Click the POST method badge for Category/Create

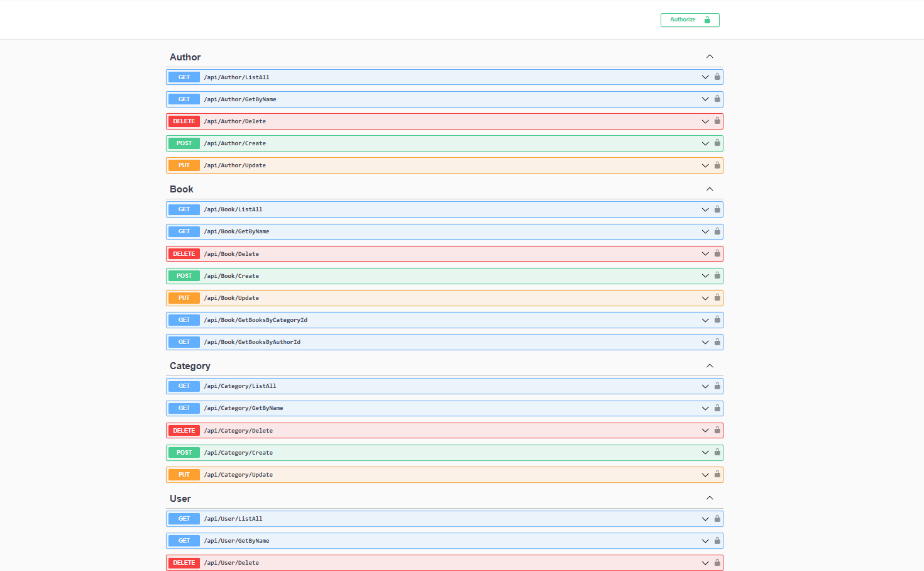(x=184, y=453)
